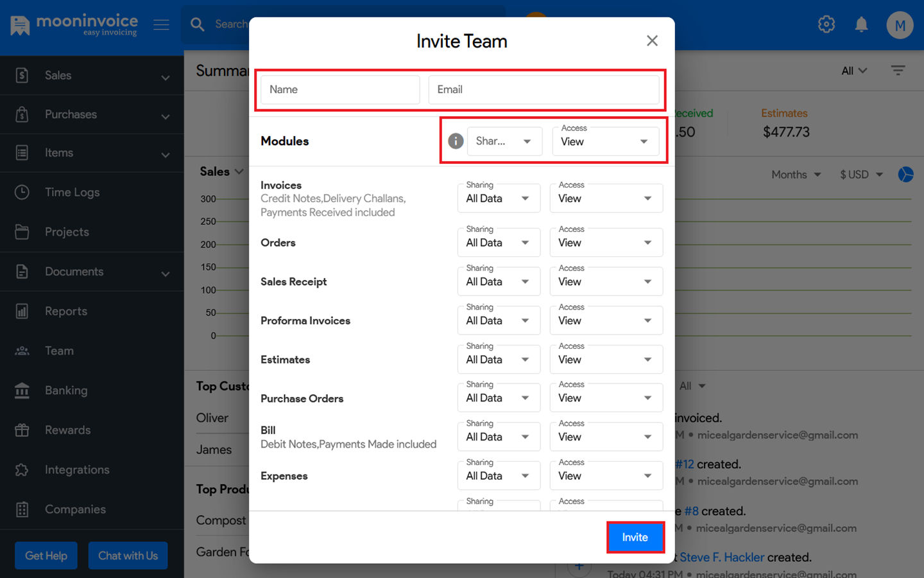The image size is (924, 578).
Task: Click the search magnifier icon
Action: click(x=198, y=24)
